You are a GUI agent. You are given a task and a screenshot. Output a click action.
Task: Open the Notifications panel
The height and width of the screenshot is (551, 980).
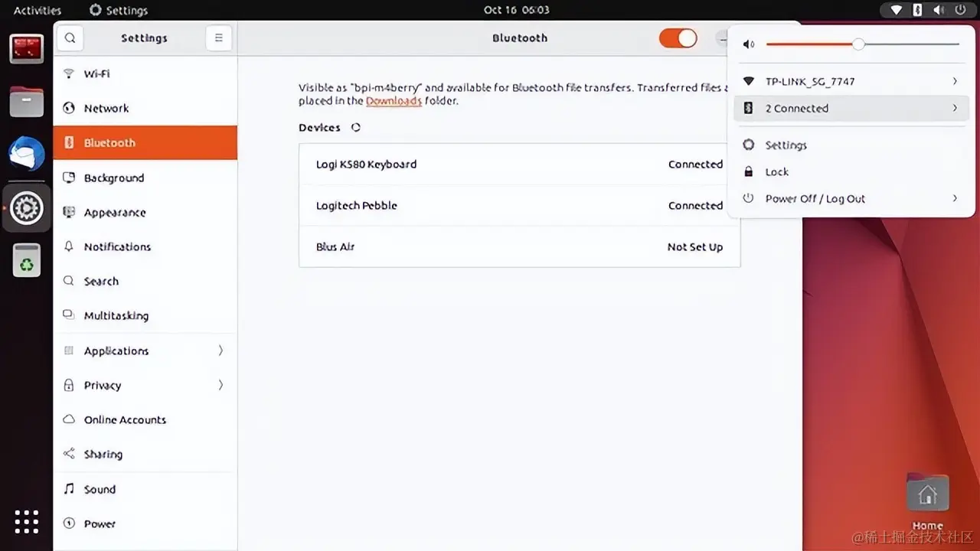pyautogui.click(x=145, y=246)
